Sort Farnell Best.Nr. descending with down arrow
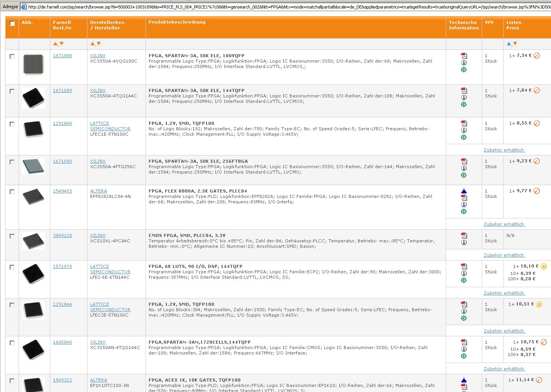The width and height of the screenshot is (551, 392). click(x=62, y=44)
